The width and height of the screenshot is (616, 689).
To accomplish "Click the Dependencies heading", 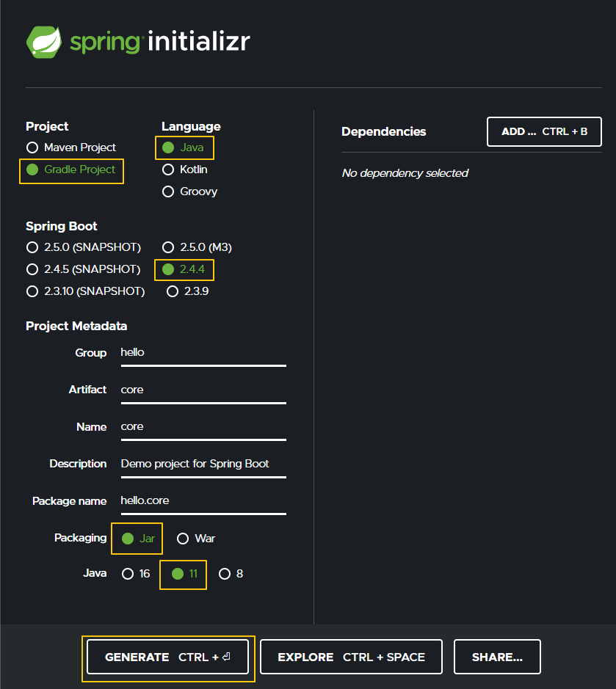I will pyautogui.click(x=384, y=132).
